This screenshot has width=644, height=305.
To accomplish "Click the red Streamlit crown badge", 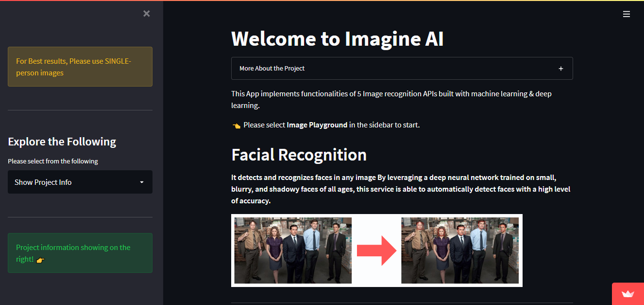I will pos(628,294).
